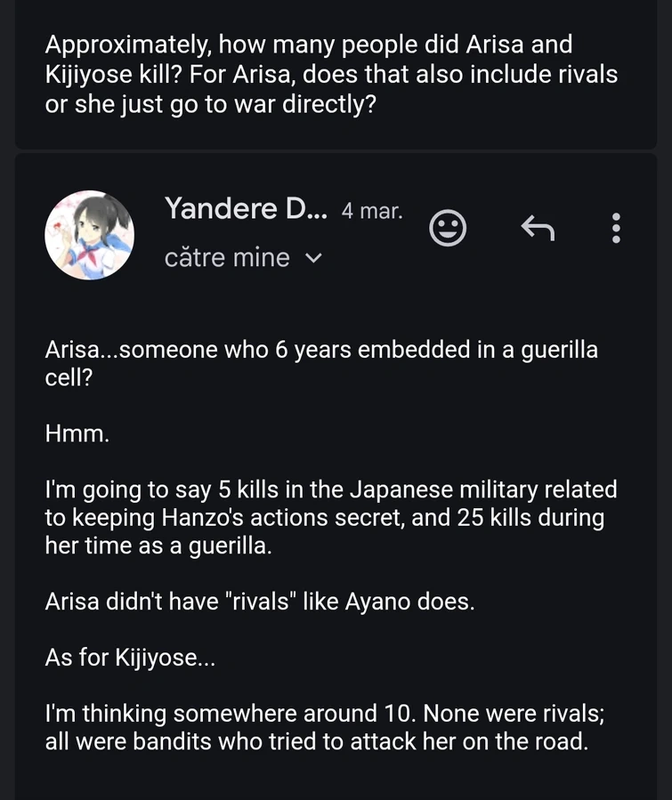Collapse the previous message card at top
This screenshot has width=672, height=800.
tap(336, 74)
